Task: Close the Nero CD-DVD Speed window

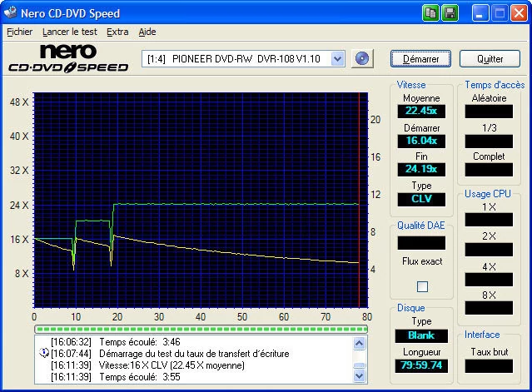Action: click(x=519, y=13)
